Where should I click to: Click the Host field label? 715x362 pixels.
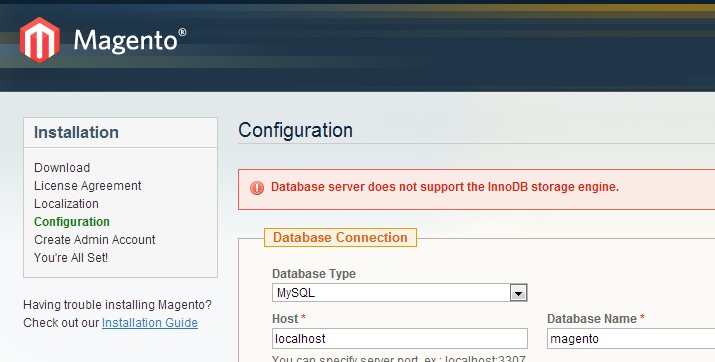285,319
